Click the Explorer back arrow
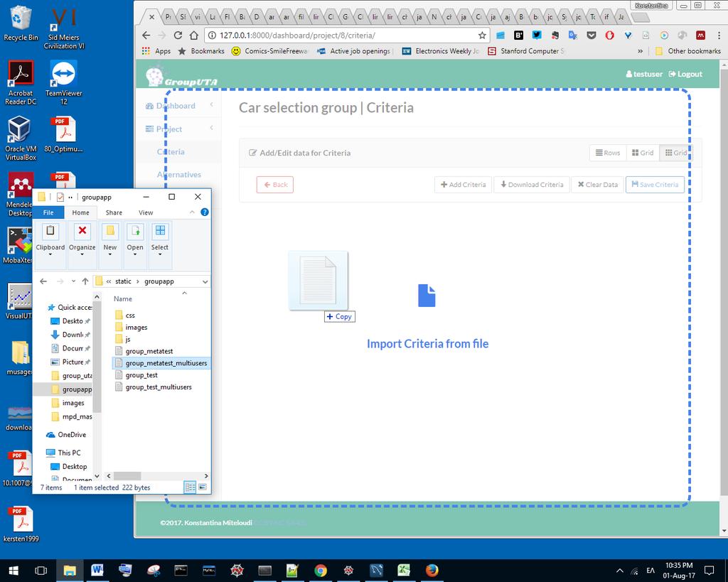 43,281
